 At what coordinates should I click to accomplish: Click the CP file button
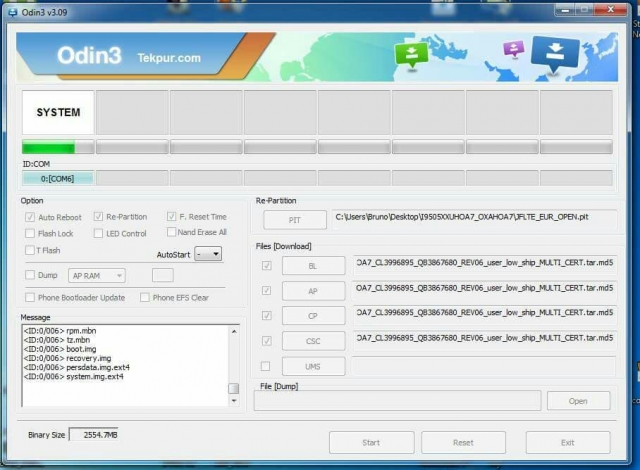313,316
